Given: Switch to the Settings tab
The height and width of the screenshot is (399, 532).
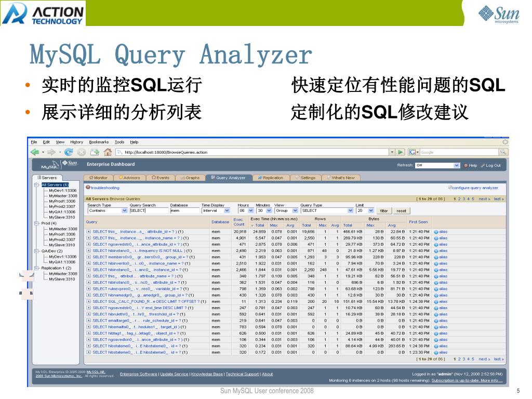Looking at the screenshot, I should click(305, 178).
